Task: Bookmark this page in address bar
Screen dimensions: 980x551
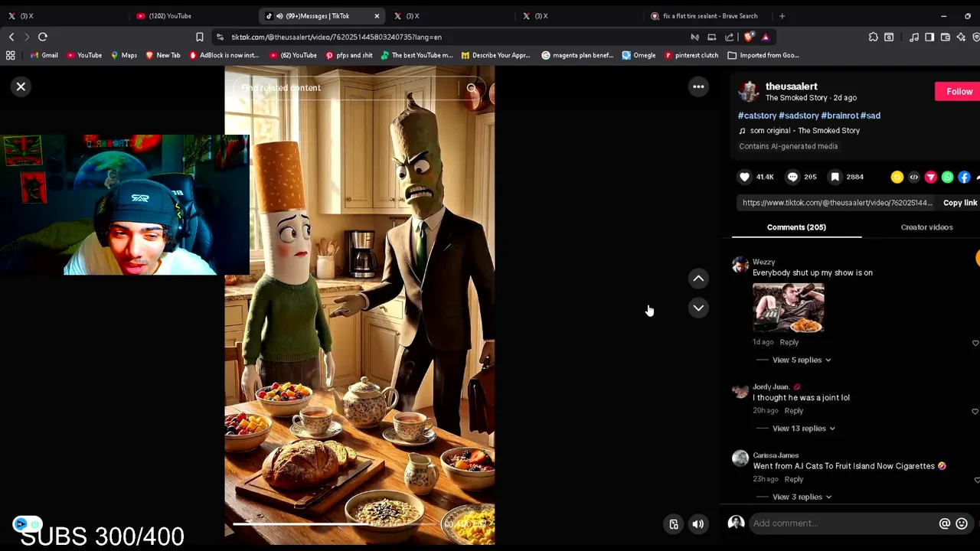Action: tap(199, 37)
